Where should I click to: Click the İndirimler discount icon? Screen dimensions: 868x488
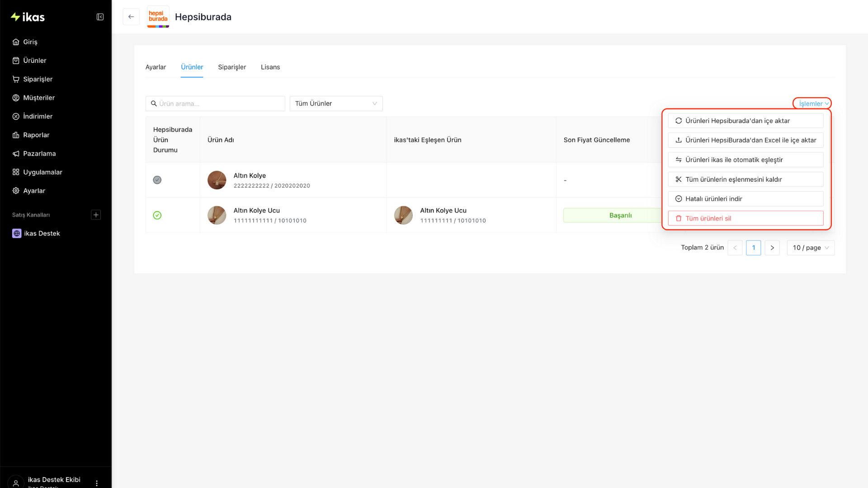tap(16, 117)
